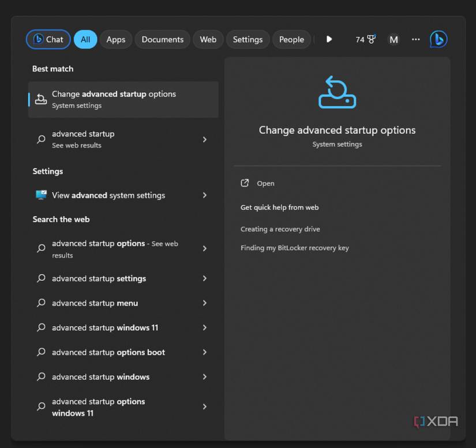The width and height of the screenshot is (476, 448).
Task: Click search icon beside advanced startup menu
Action: (41, 303)
